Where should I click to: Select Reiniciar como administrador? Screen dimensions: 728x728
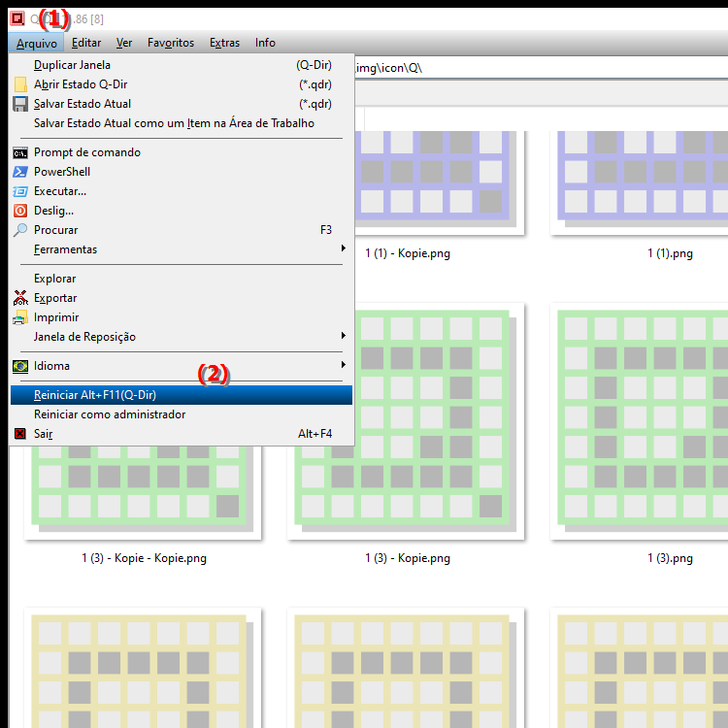(182, 414)
